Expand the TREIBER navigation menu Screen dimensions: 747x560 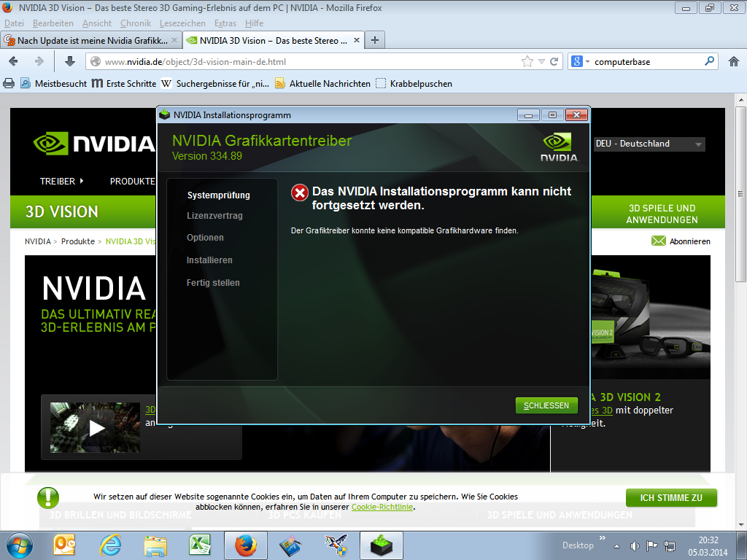61,181
